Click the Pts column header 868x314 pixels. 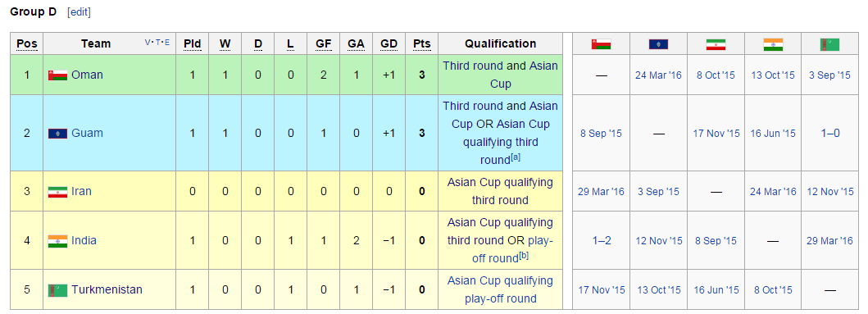(x=422, y=43)
